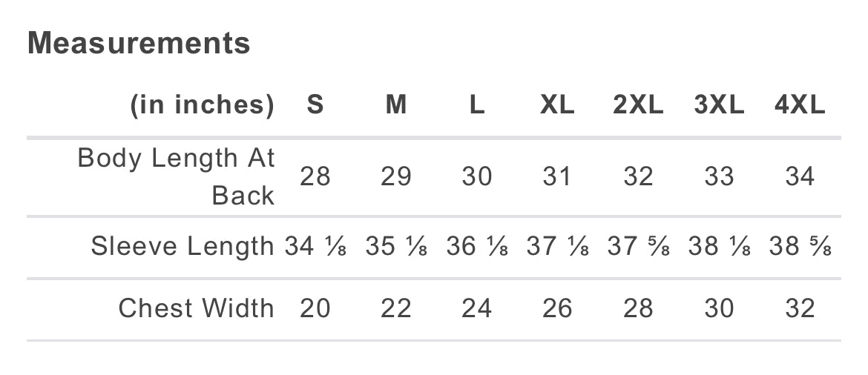Click the Measurements heading
This screenshot has width=868, height=375.
pos(139,43)
